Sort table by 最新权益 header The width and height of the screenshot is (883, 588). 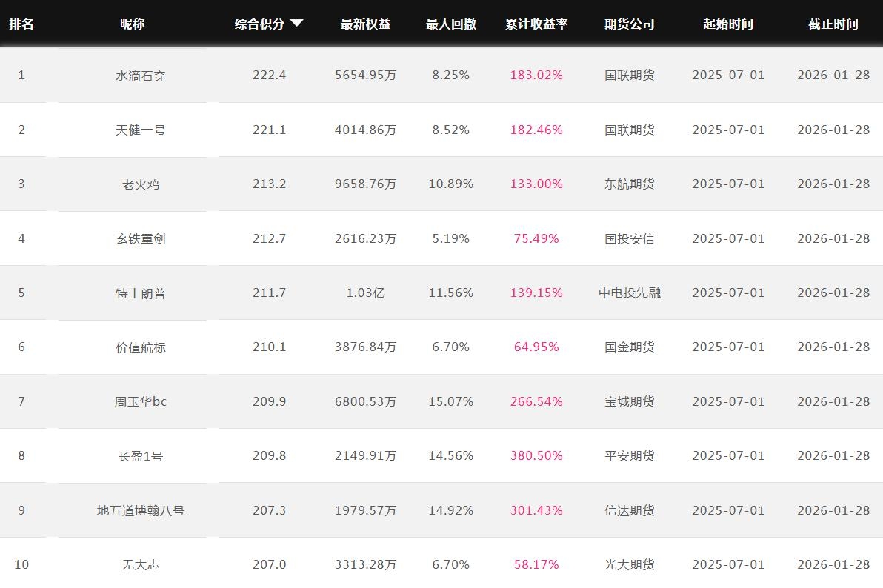(x=365, y=24)
